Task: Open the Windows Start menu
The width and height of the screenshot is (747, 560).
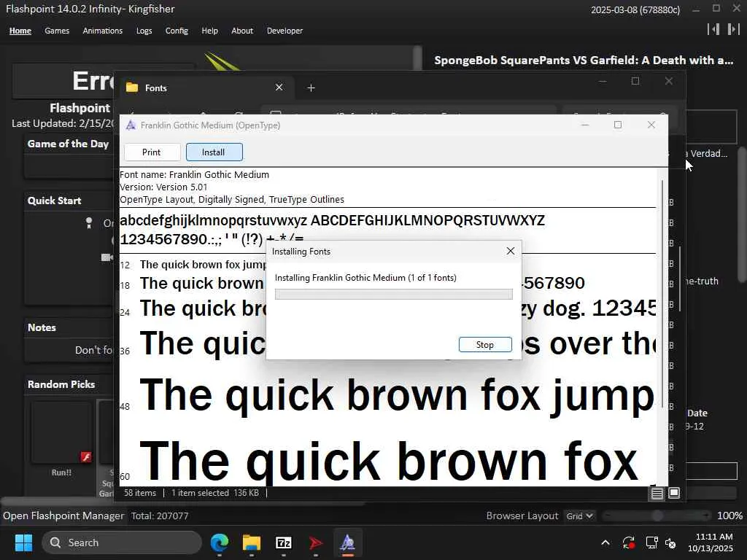Action: tap(23, 542)
